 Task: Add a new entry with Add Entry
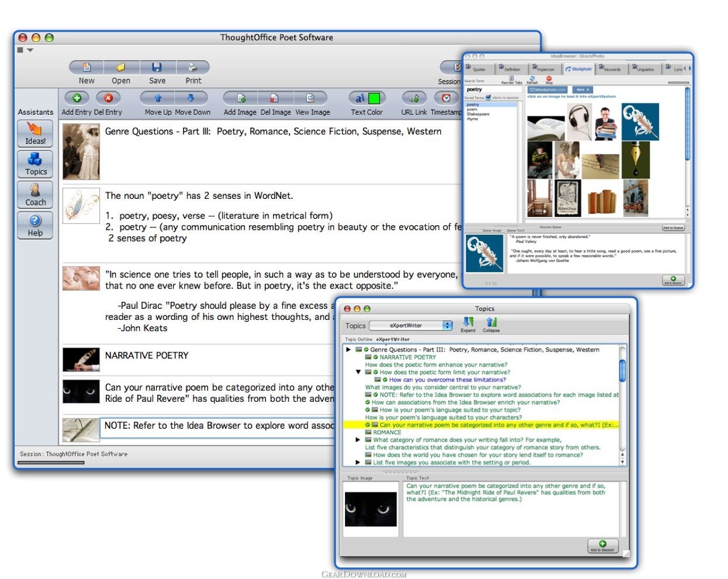click(x=77, y=98)
